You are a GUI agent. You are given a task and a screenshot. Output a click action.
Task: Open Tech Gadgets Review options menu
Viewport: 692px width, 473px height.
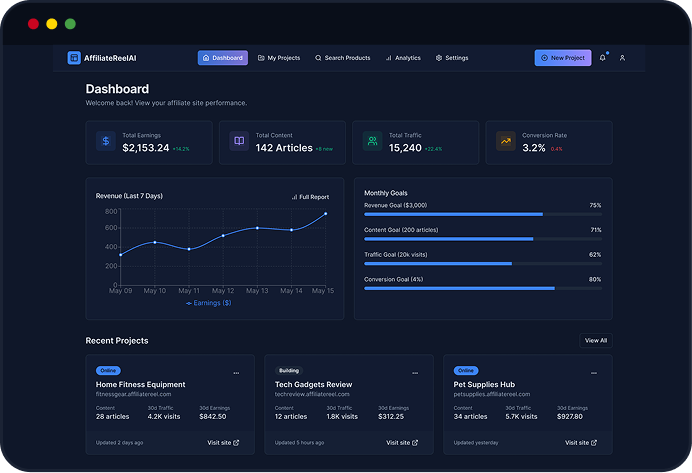415,372
